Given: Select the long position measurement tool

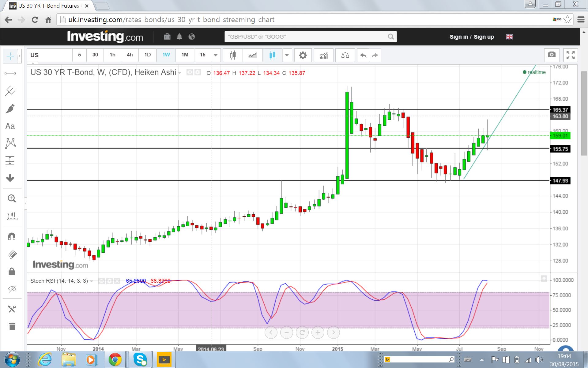Looking at the screenshot, I should pos(10,161).
